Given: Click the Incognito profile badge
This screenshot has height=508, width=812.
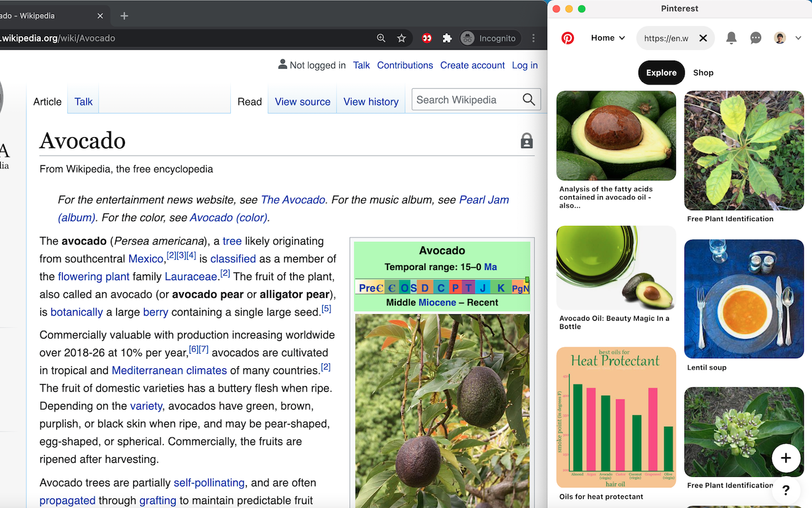Looking at the screenshot, I should (x=490, y=38).
